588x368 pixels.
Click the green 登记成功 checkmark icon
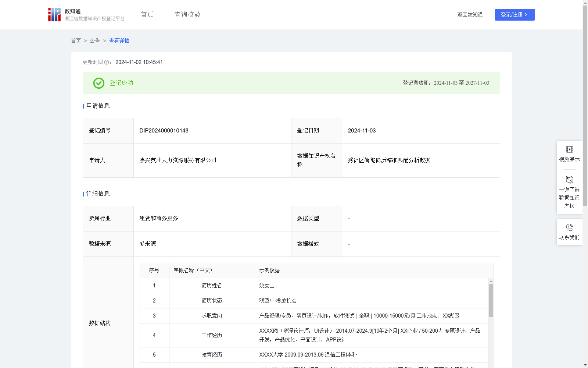pos(98,83)
